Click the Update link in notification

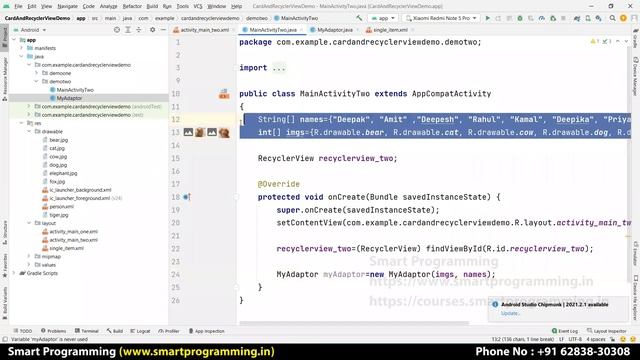(x=510, y=313)
